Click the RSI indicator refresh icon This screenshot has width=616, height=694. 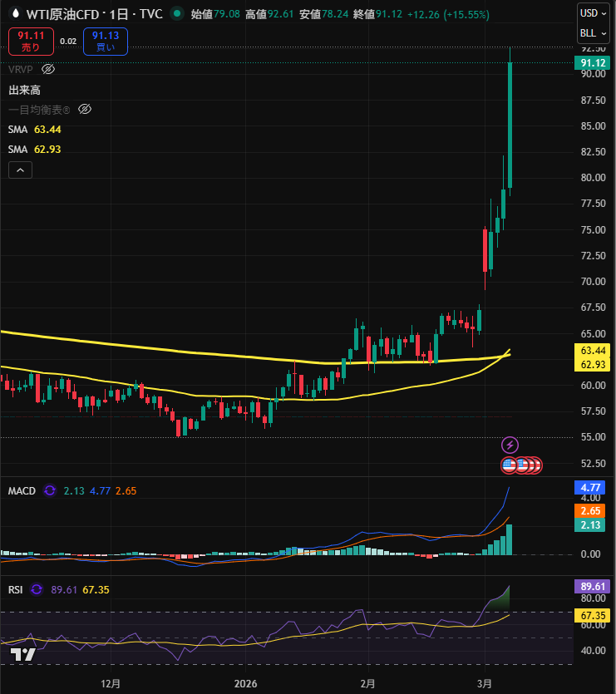point(36,589)
